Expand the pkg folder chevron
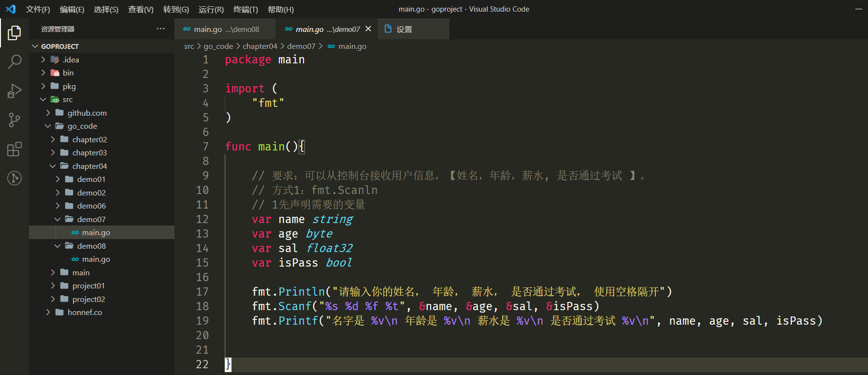Viewport: 868px width, 375px height. pyautogui.click(x=43, y=86)
